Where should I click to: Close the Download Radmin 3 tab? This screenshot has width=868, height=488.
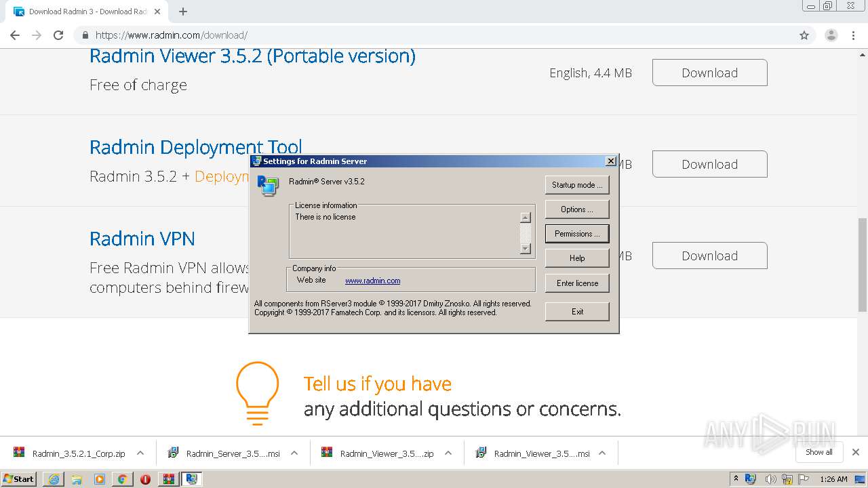pos(157,12)
